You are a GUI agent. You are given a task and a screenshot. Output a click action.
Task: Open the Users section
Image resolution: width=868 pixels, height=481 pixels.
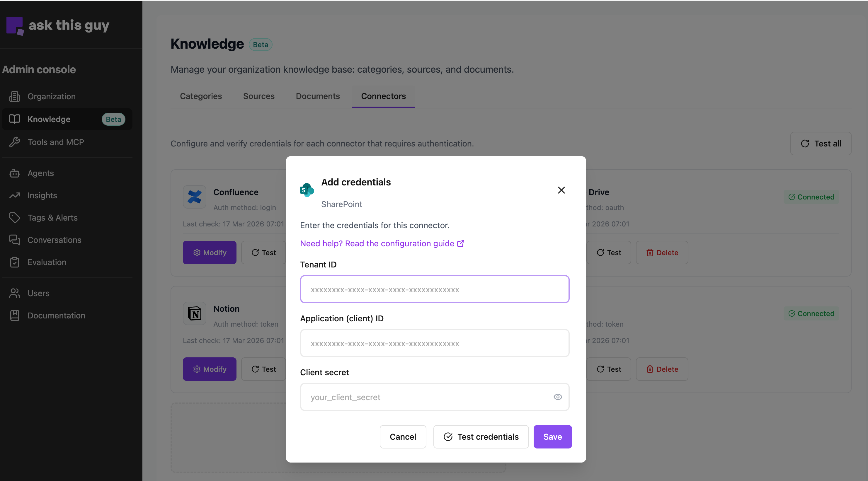pos(38,293)
